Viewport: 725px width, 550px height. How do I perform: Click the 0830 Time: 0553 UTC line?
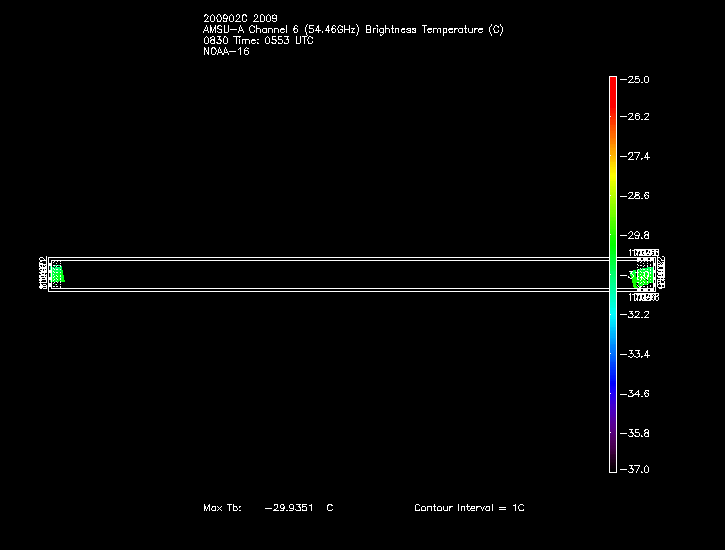(x=258, y=41)
